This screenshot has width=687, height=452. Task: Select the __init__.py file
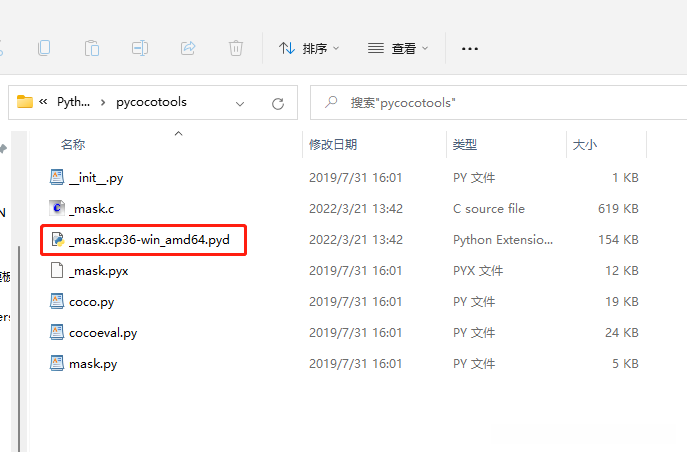(x=96, y=178)
